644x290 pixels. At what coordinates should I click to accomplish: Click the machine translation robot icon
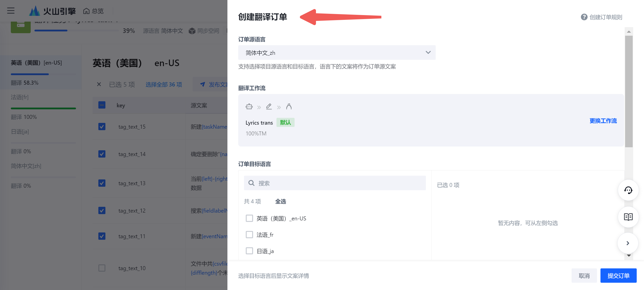click(249, 107)
